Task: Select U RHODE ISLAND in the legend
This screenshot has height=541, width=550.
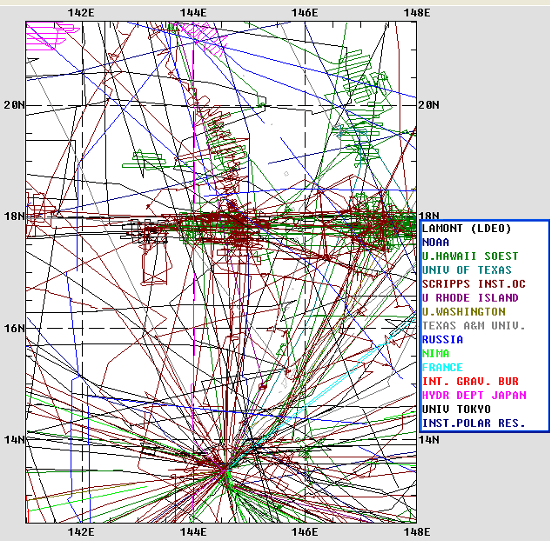Action: click(x=470, y=298)
